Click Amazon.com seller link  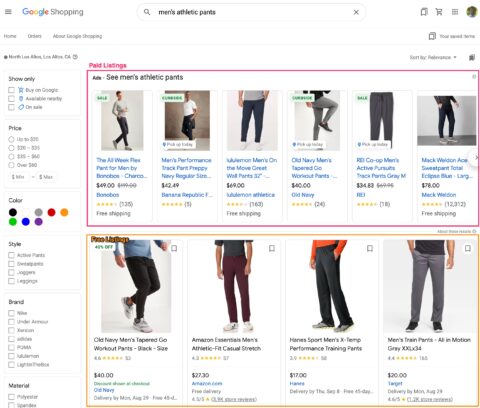[x=207, y=384]
